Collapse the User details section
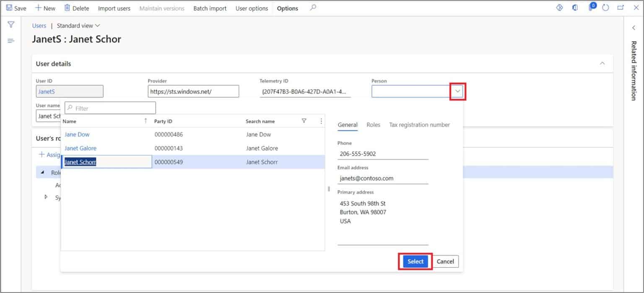Image resolution: width=644 pixels, height=293 pixels. click(602, 63)
